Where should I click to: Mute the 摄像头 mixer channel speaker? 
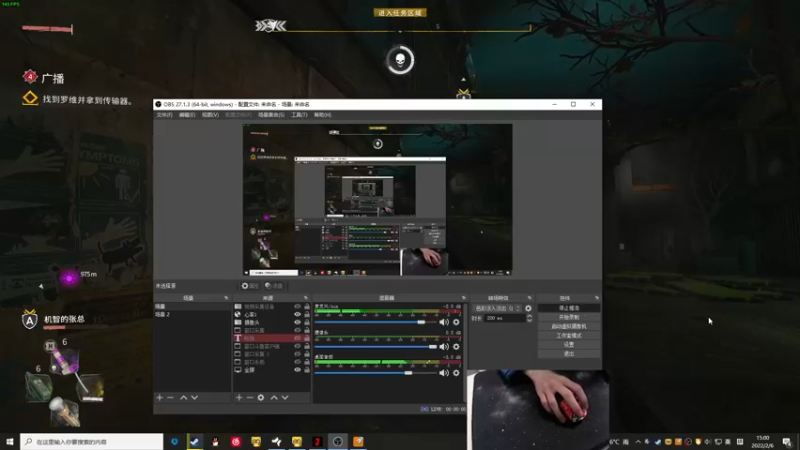point(444,347)
